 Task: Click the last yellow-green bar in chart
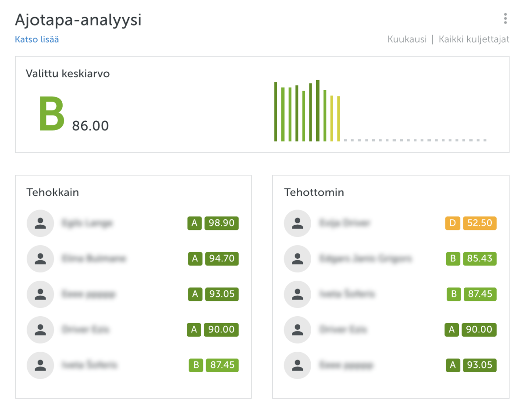338,119
